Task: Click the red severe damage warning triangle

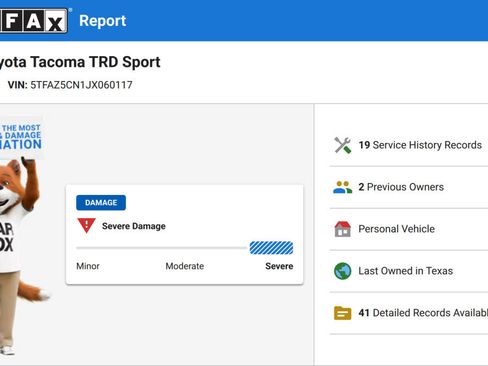Action: pyautogui.click(x=86, y=226)
